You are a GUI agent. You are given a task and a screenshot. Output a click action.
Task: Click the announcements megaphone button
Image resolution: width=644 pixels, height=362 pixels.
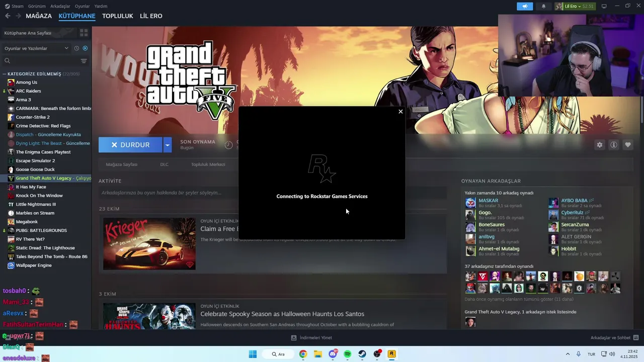[525, 6]
